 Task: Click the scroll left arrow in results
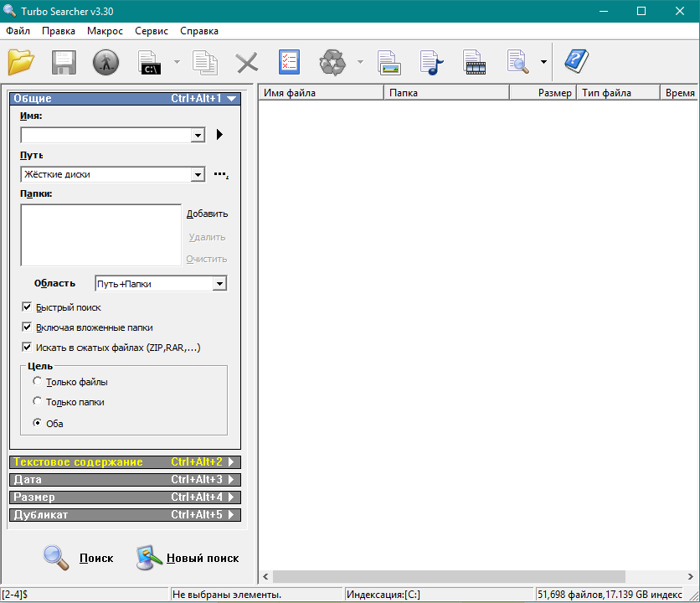point(265,576)
